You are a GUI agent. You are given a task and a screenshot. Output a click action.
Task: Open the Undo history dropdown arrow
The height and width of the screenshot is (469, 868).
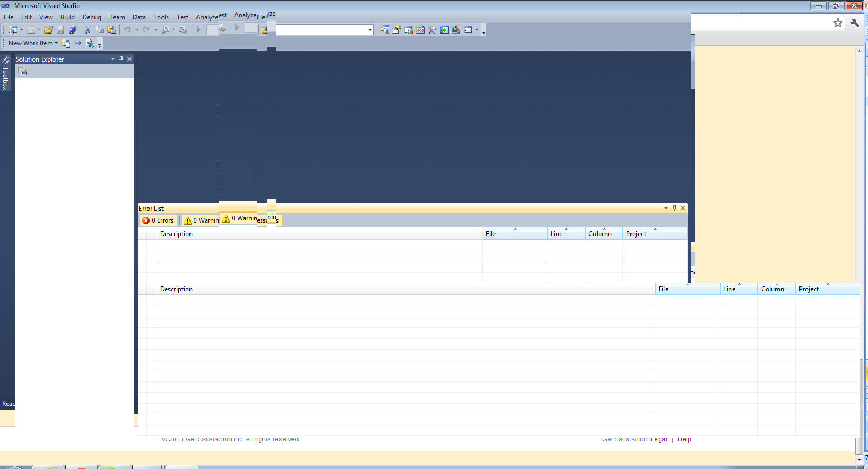(137, 30)
